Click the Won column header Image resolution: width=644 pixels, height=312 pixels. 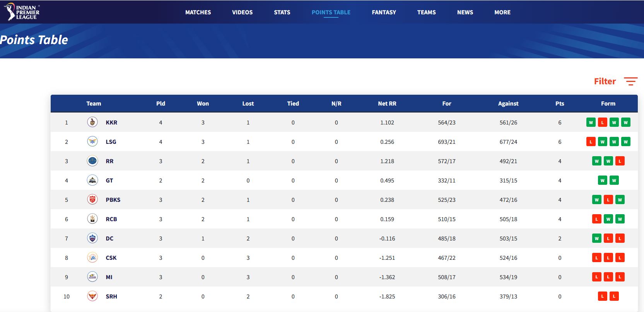203,104
